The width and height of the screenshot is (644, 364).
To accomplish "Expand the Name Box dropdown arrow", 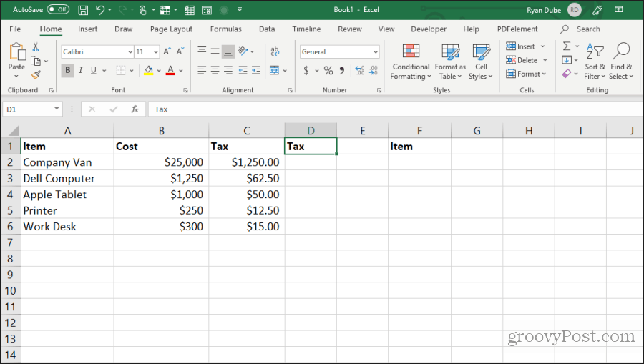I will (57, 109).
